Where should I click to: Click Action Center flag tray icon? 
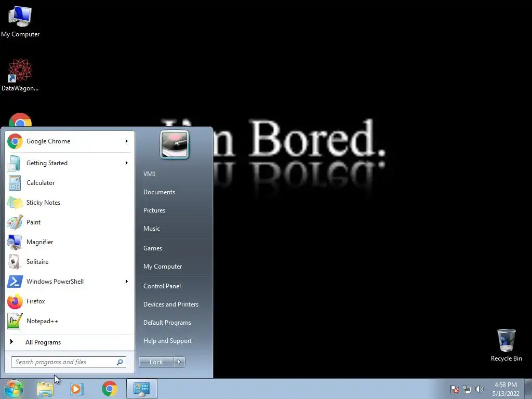[x=454, y=389]
